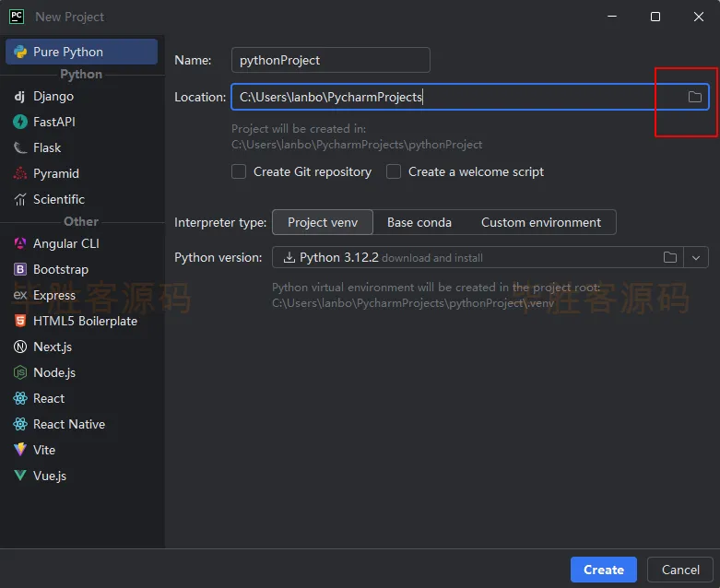This screenshot has width=720, height=588.
Task: Expand the Python version dropdown arrow
Action: point(696,257)
